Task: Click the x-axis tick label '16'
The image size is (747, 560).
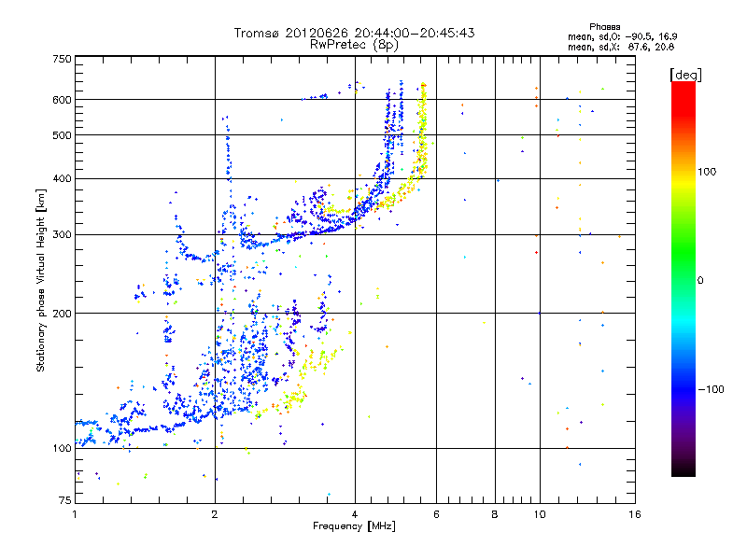Action: coord(635,514)
